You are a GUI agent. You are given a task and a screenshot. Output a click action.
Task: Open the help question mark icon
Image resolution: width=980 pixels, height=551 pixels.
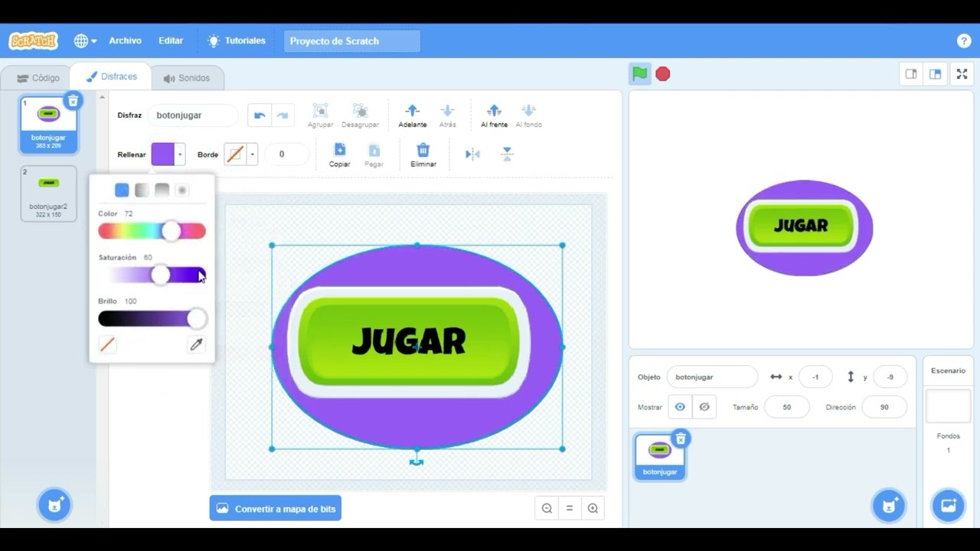pyautogui.click(x=964, y=41)
